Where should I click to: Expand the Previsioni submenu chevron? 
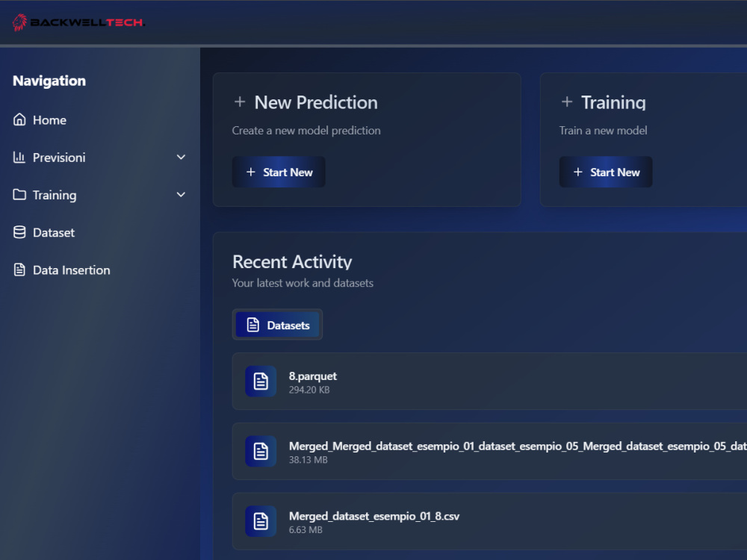click(x=181, y=157)
